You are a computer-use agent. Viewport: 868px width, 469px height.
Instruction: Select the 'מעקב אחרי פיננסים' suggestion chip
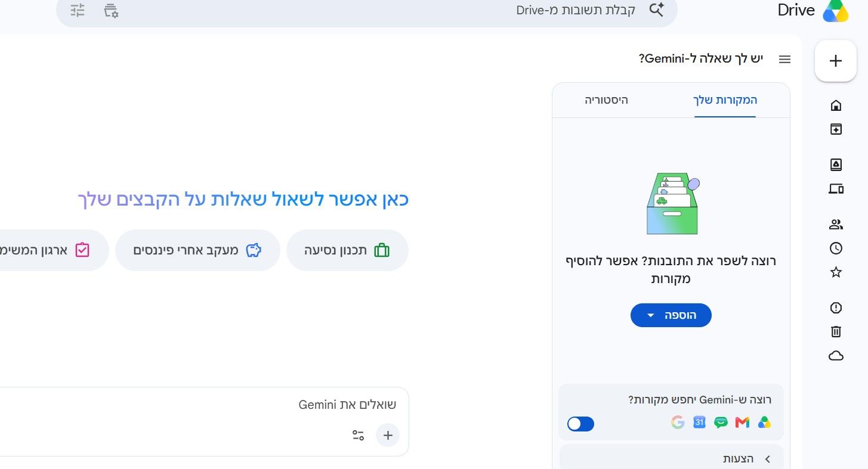point(197,250)
